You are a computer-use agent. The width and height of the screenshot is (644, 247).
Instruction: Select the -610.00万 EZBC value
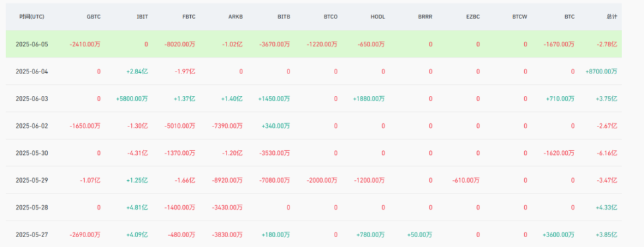(466, 180)
